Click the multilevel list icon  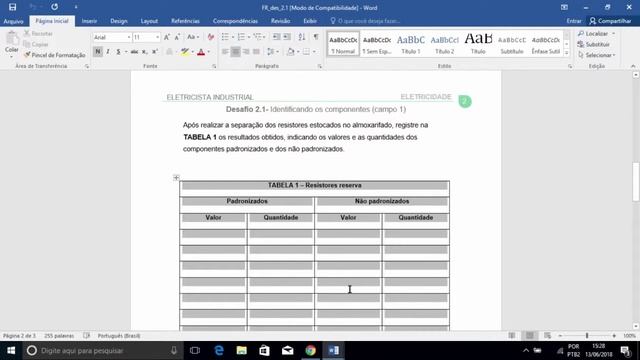[x=258, y=37]
